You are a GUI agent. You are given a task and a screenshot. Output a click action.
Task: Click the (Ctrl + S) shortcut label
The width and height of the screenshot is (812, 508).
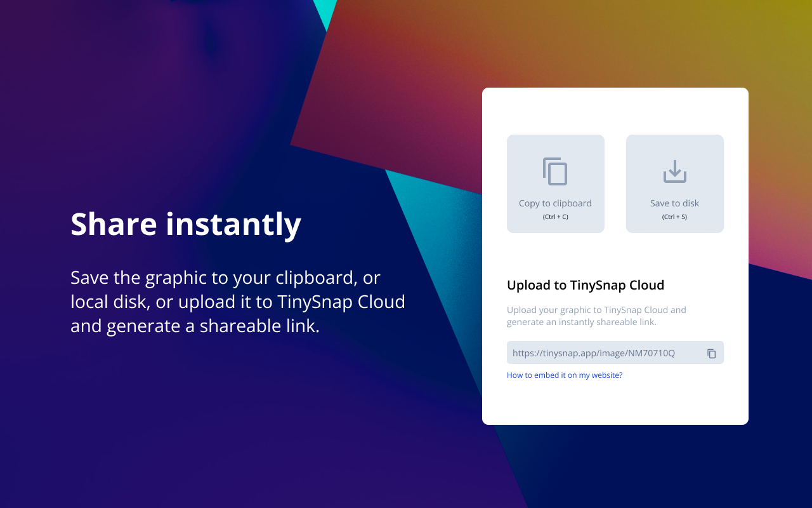tap(674, 216)
